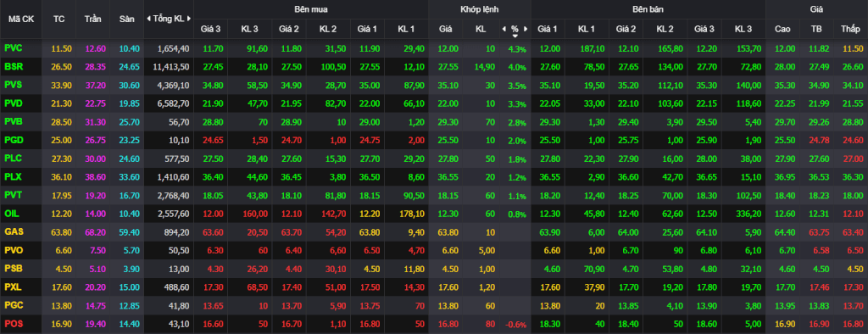The image size is (868, 334).
Task: Click OIL sell volume 336,20
Action: (748, 214)
